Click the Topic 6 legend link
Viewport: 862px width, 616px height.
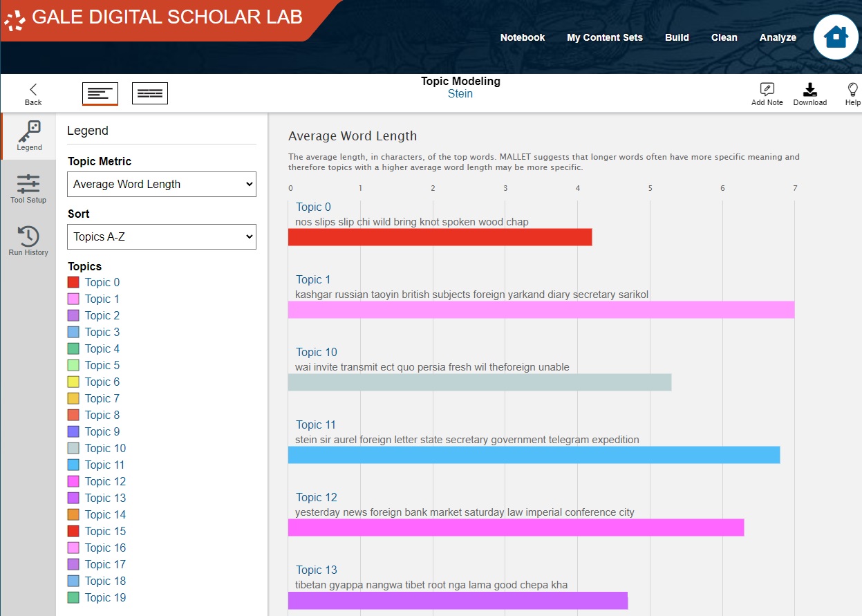pyautogui.click(x=102, y=382)
